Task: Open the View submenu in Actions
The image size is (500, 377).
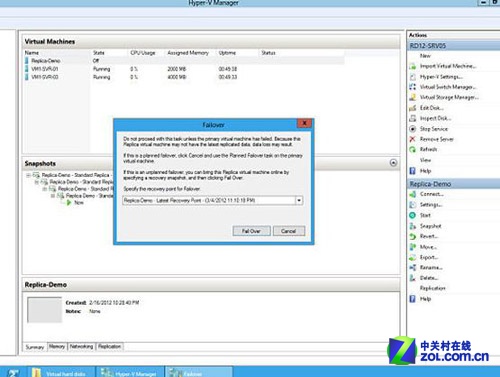Action: [425, 160]
